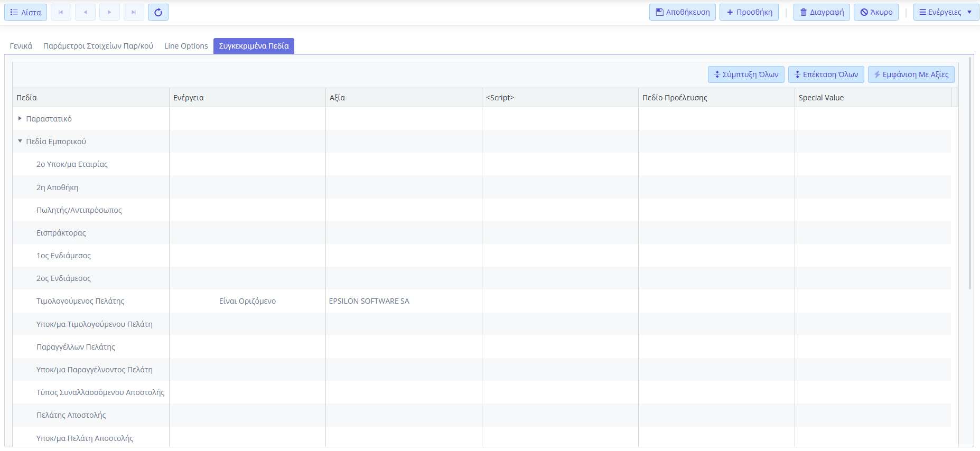Save using the Αποθήκευση button
The width and height of the screenshot is (980, 451).
pos(682,12)
